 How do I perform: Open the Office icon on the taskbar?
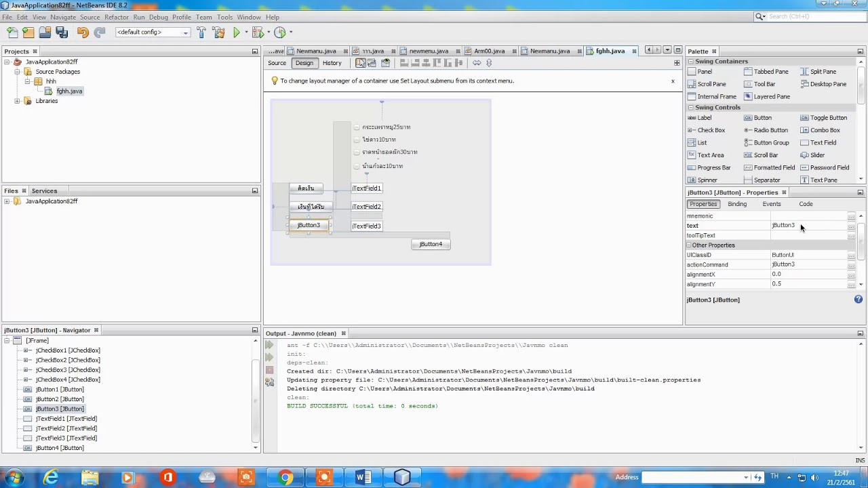tap(168, 478)
